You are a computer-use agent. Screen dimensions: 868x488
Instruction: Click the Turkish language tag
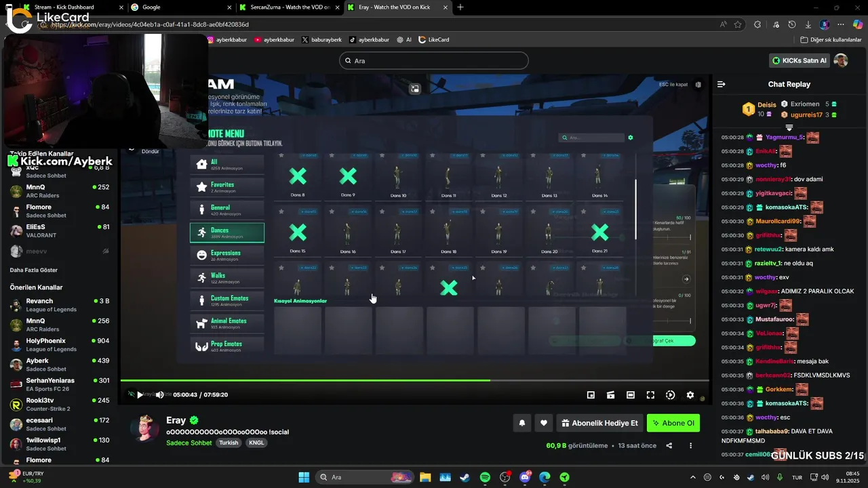click(229, 443)
